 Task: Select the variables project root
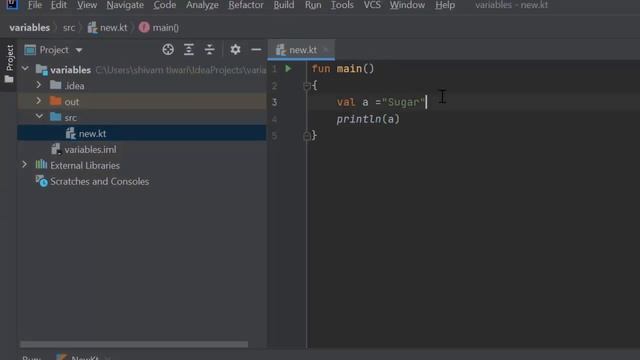(x=142, y=70)
